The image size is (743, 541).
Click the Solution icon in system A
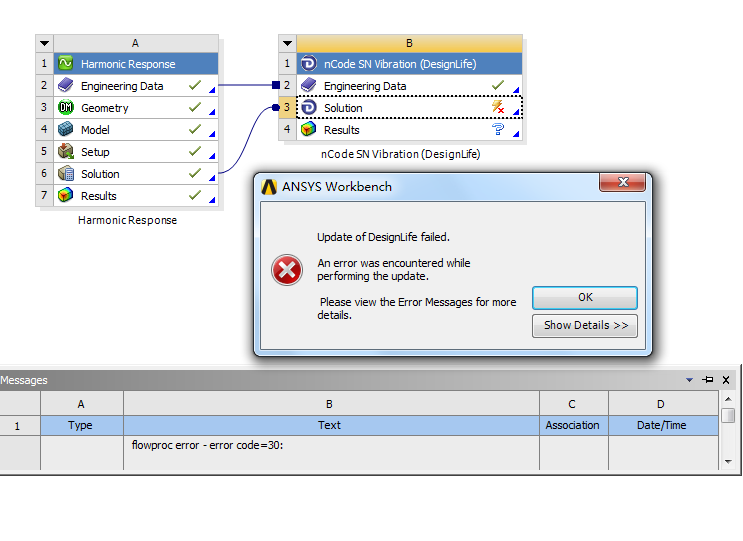[x=65, y=173]
